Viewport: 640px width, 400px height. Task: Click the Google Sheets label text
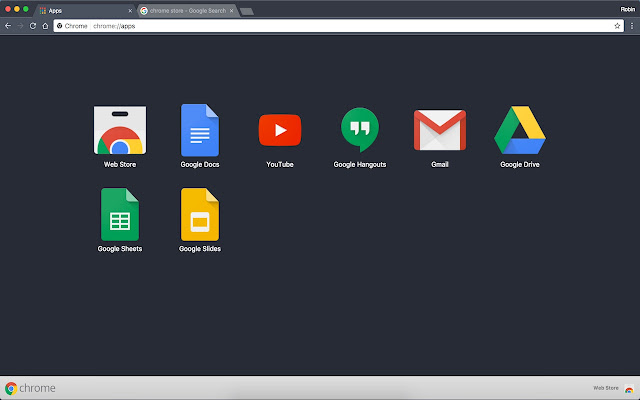pos(120,249)
